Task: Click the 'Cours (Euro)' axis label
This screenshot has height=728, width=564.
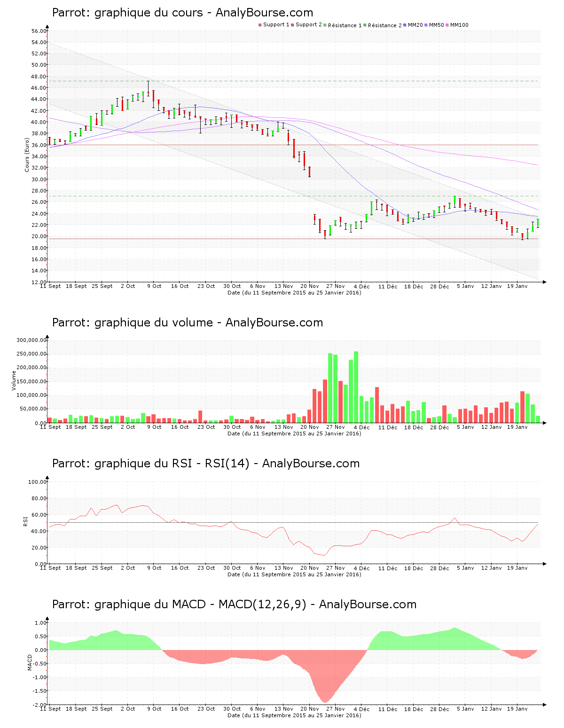Action: (27, 155)
